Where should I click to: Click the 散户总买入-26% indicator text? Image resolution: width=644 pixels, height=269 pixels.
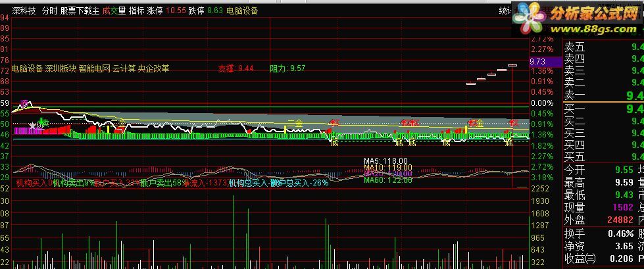[x=299, y=183]
